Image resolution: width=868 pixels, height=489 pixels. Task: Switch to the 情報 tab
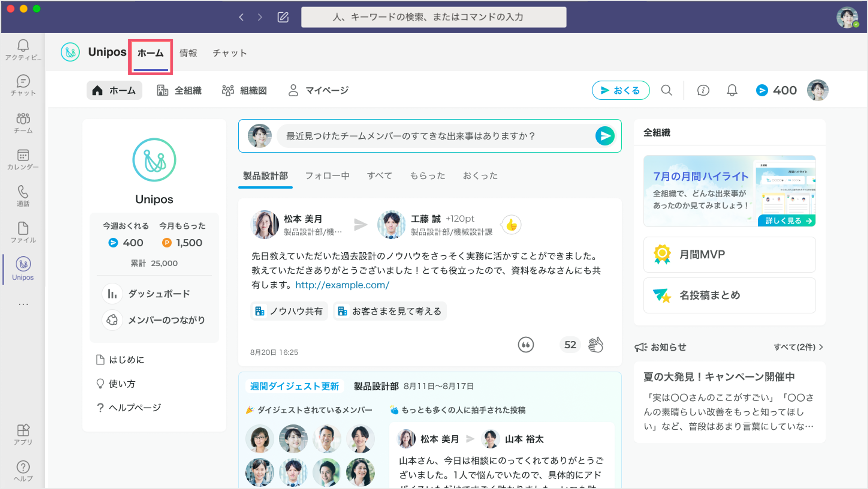pyautogui.click(x=188, y=53)
